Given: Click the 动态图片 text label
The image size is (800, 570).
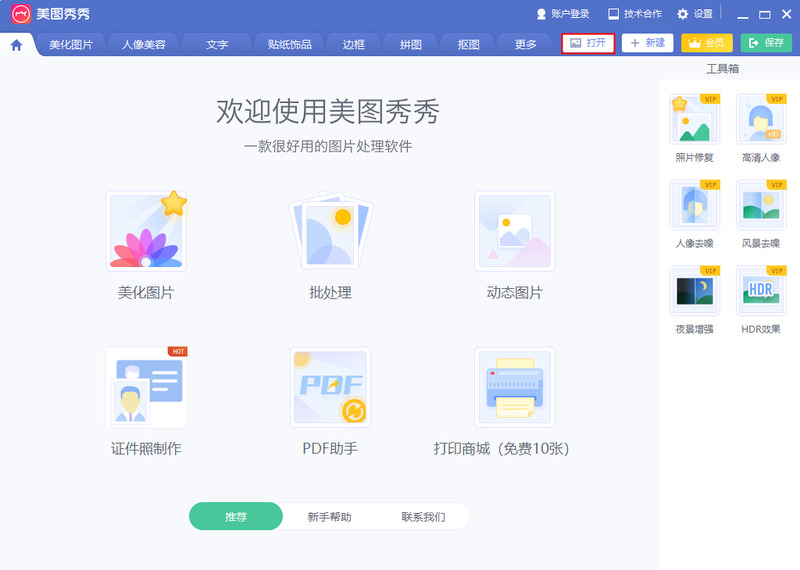Looking at the screenshot, I should (x=514, y=292).
